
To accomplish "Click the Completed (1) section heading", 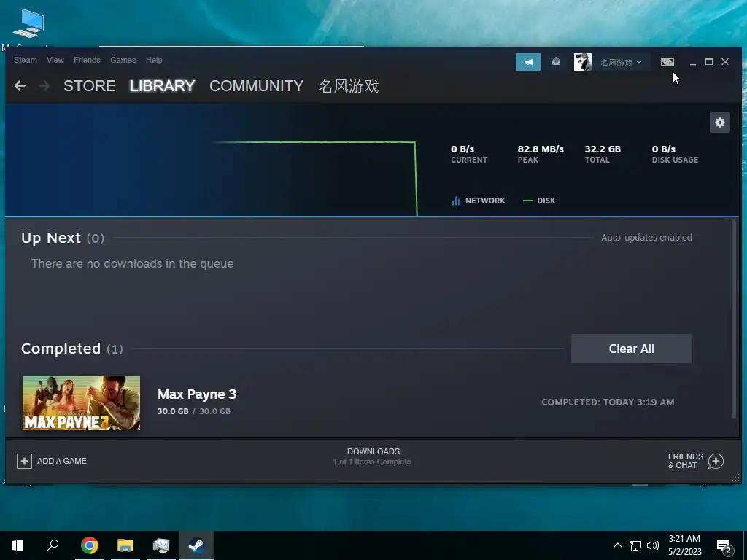I will point(72,349).
